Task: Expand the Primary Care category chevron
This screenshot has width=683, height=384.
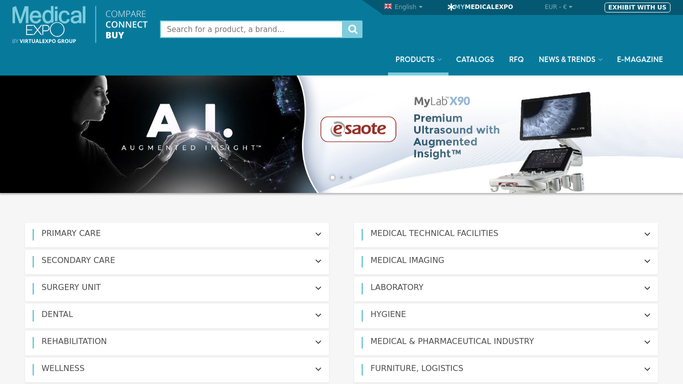Action: tap(318, 234)
